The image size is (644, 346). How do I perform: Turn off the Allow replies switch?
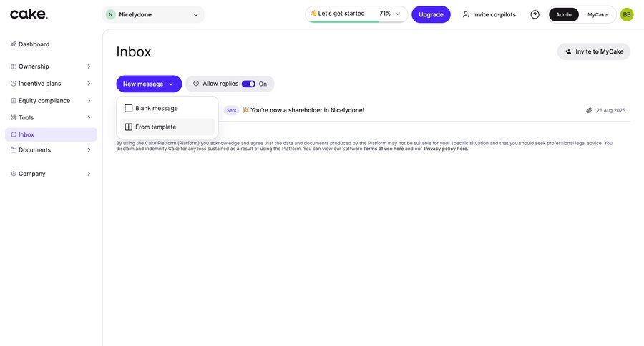[x=248, y=84]
